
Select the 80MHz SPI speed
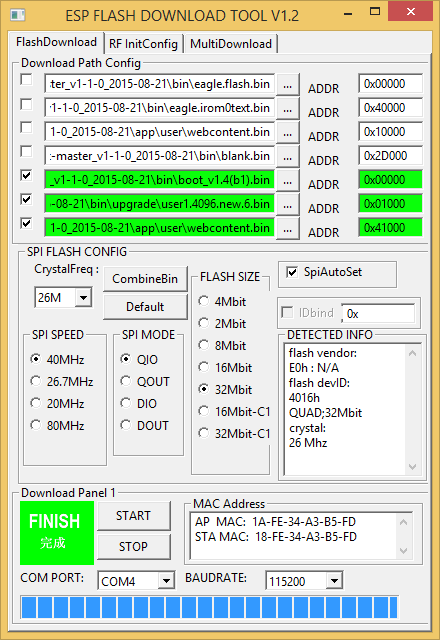tap(36, 425)
